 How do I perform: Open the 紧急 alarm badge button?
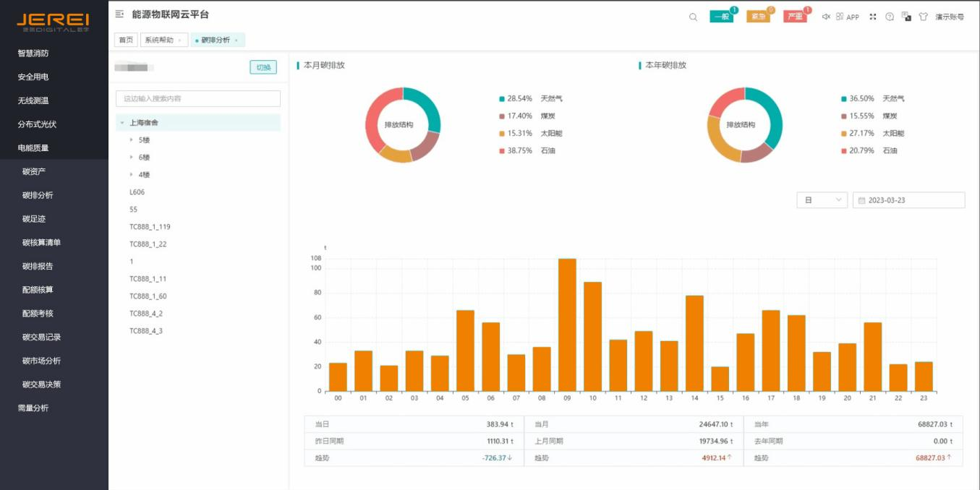tap(758, 17)
